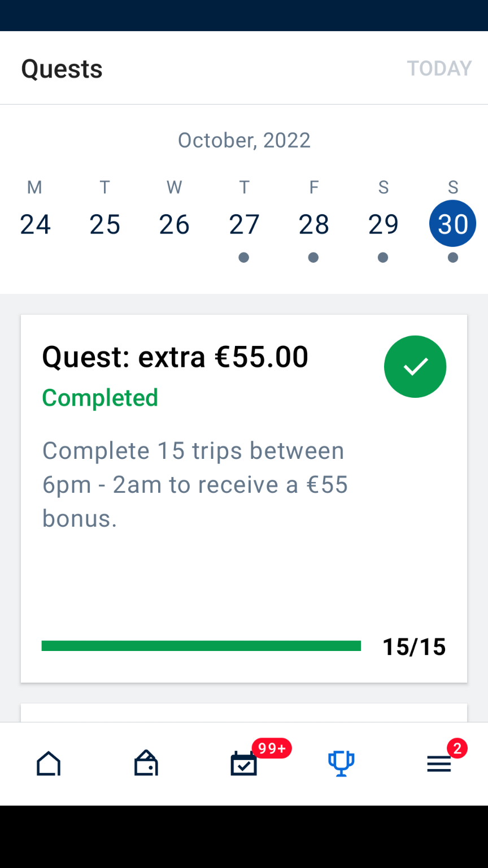Open the Quest: extra €55.00 card title
Image resolution: width=488 pixels, height=868 pixels.
[x=175, y=357]
